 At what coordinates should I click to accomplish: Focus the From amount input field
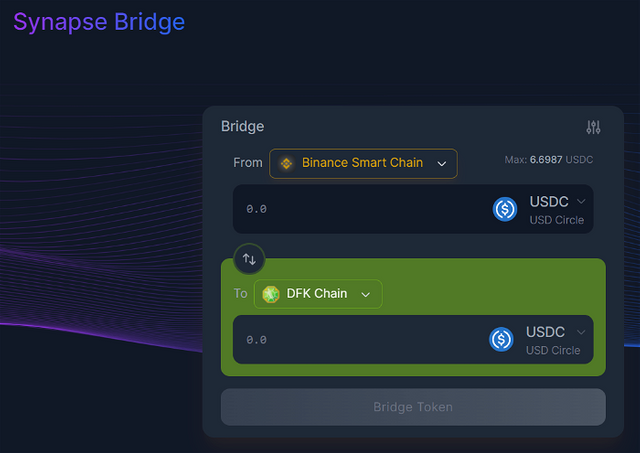350,209
